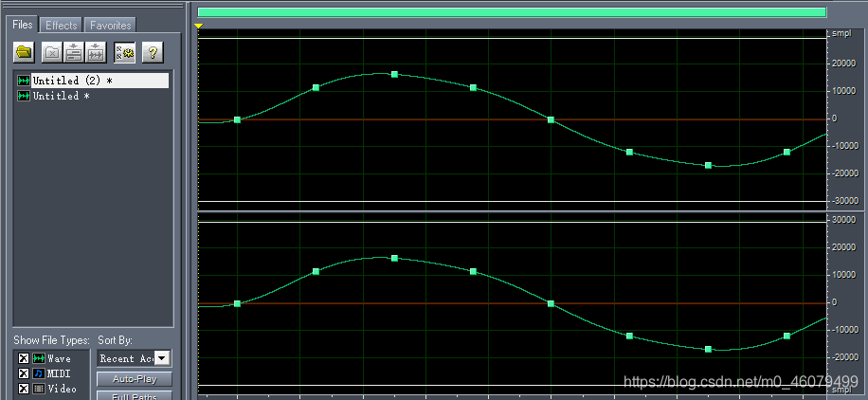The image size is (868, 400).
Task: Click the yellow playhead cursor marker
Action: [199, 26]
